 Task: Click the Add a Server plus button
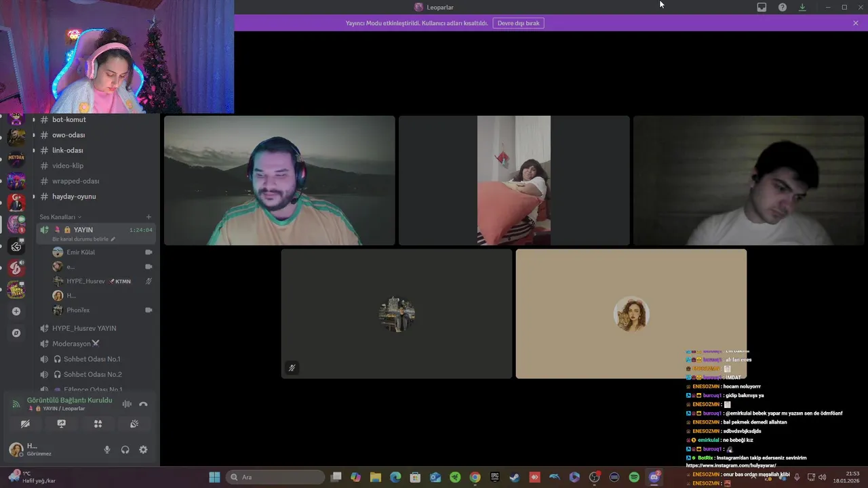pos(16,311)
